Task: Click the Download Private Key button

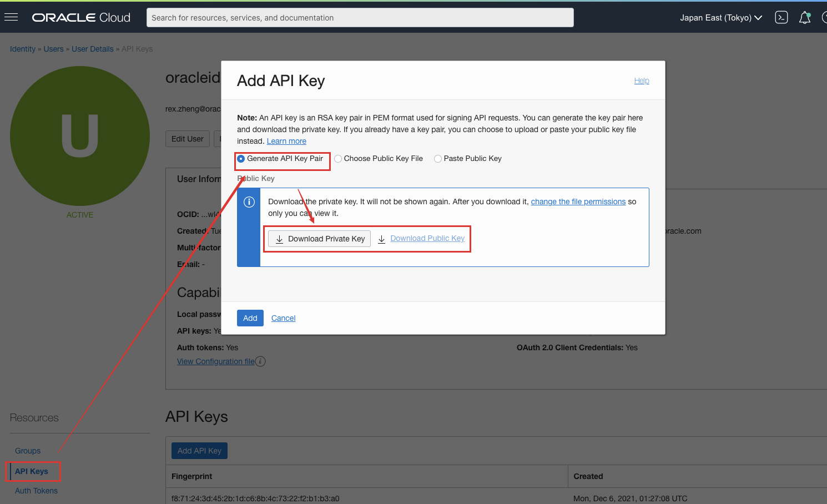Action: click(x=319, y=239)
